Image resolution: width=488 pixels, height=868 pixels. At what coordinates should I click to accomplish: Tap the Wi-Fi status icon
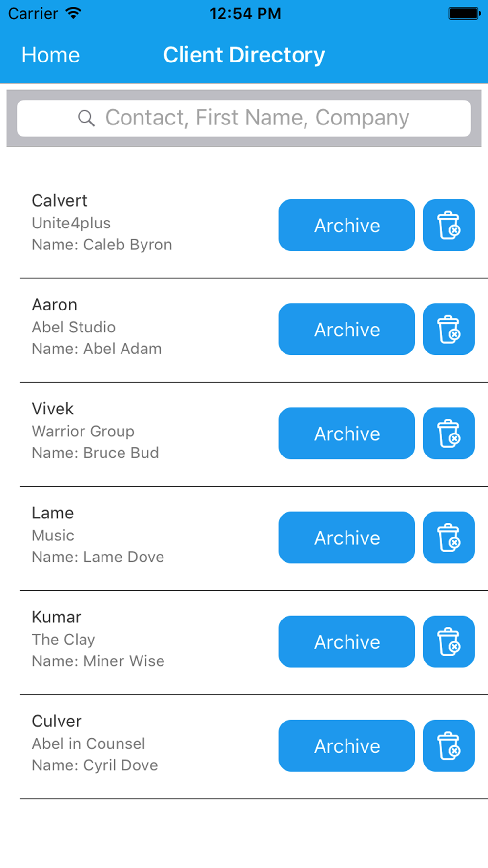73,13
